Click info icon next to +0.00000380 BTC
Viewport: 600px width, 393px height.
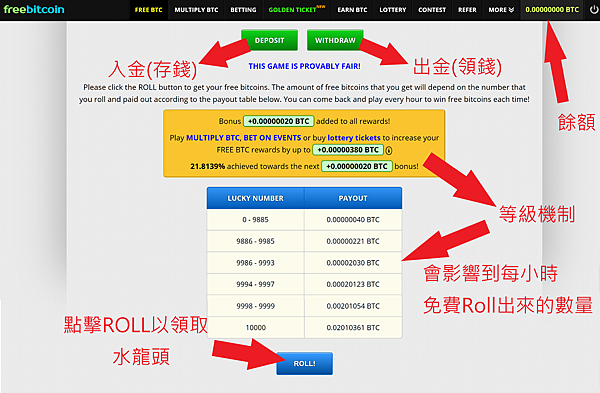389,150
